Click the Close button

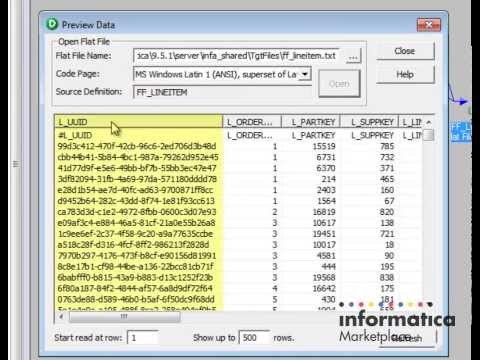[405, 51]
